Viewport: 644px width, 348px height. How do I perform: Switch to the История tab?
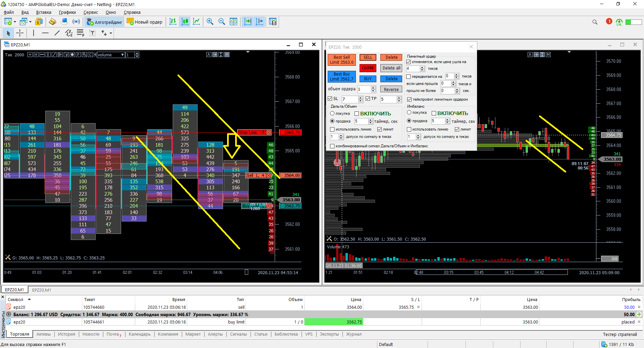point(66,334)
